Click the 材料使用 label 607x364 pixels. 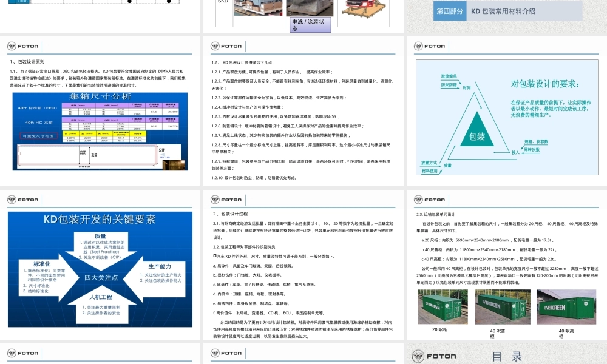tap(429, 170)
